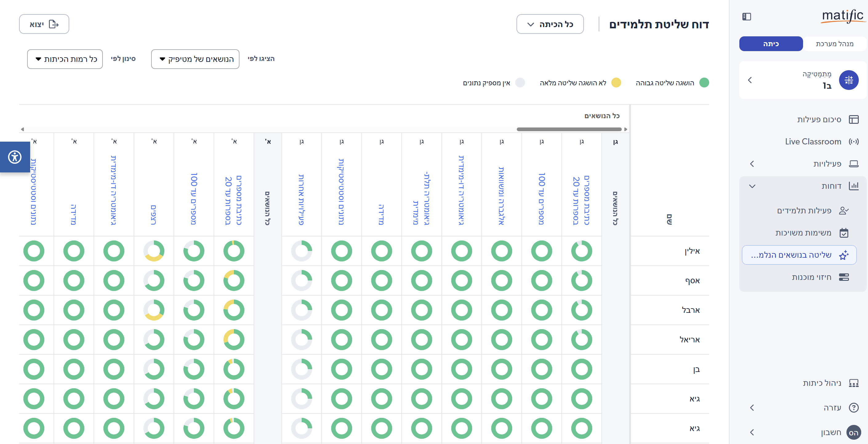Open the הנושאים של מטיפיק dropdown

pyautogui.click(x=195, y=59)
